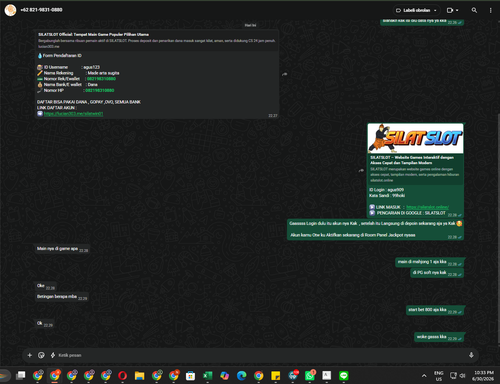Search within this chat using the magnifier
The height and width of the screenshot is (384, 500).
pos(474,10)
